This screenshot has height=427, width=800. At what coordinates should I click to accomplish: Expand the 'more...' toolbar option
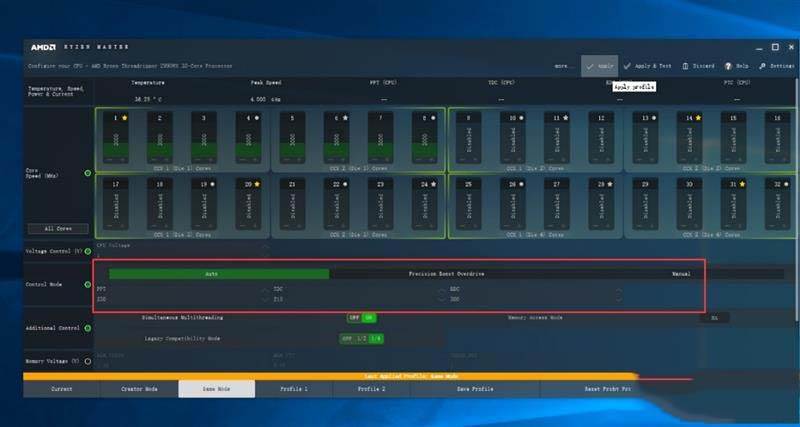(x=564, y=66)
